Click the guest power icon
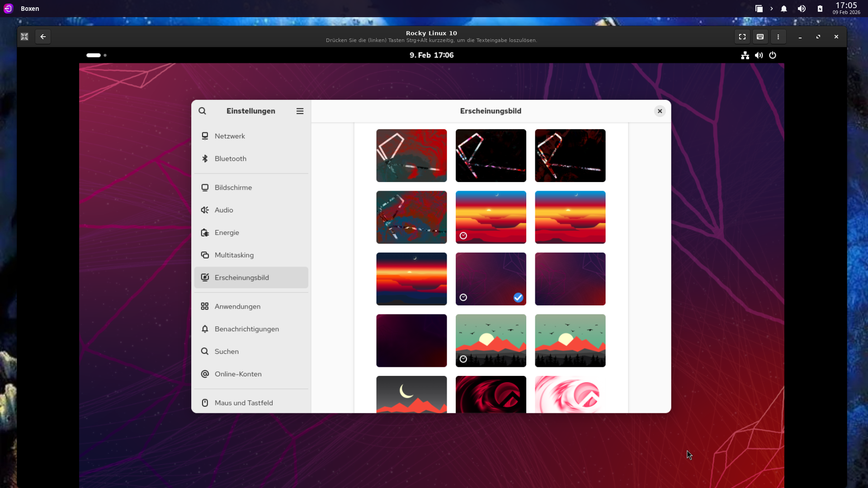 [x=773, y=55]
